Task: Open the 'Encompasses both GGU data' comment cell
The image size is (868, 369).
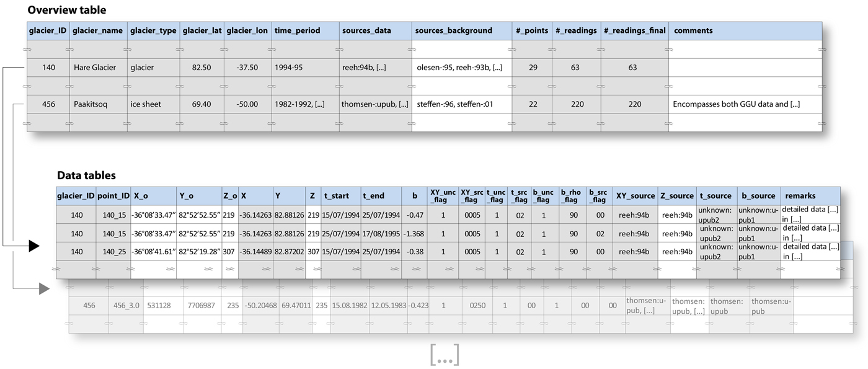Action: [736, 104]
